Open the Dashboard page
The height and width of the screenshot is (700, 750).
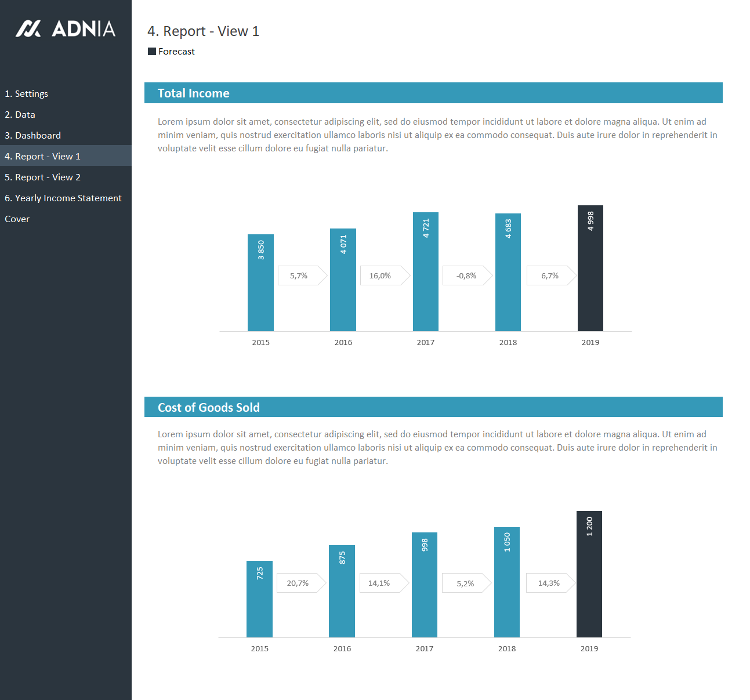pos(33,136)
